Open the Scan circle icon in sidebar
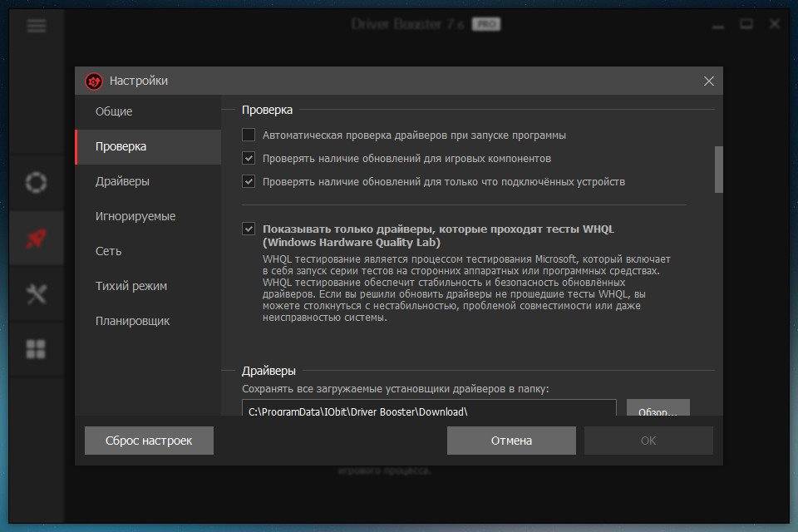The height and width of the screenshot is (532, 798). [36, 183]
